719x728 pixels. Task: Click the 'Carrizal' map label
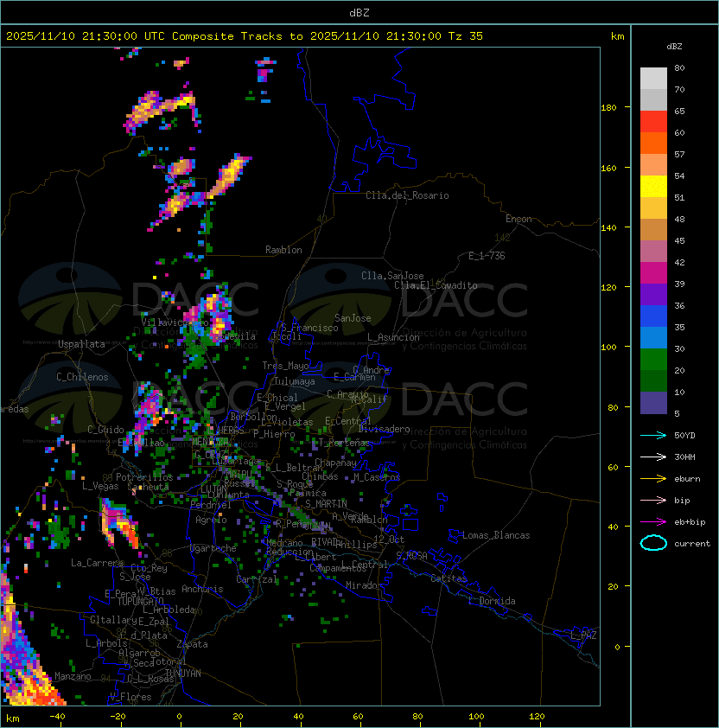[257, 579]
